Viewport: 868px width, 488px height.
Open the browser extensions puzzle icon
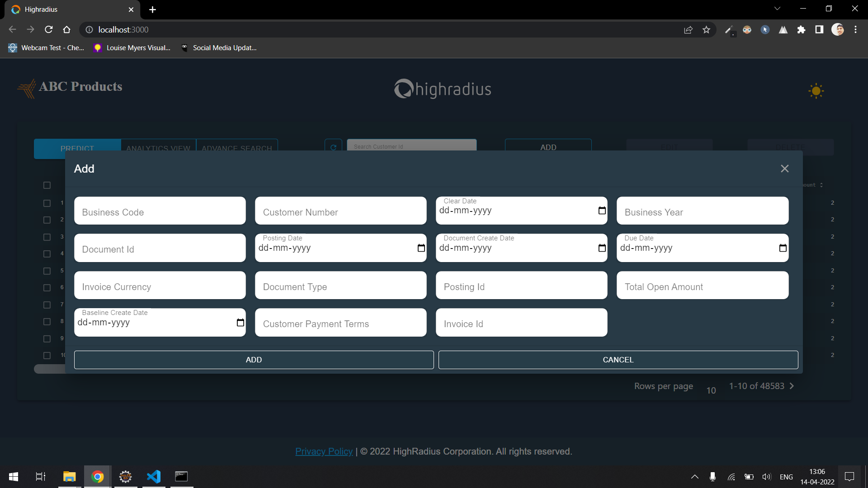pos(802,29)
